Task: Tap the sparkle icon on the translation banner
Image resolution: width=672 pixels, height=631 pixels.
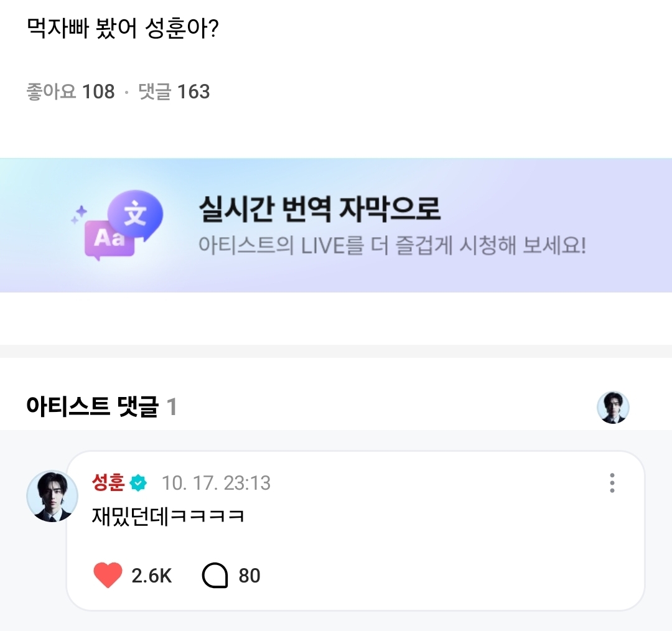Action: 79,215
